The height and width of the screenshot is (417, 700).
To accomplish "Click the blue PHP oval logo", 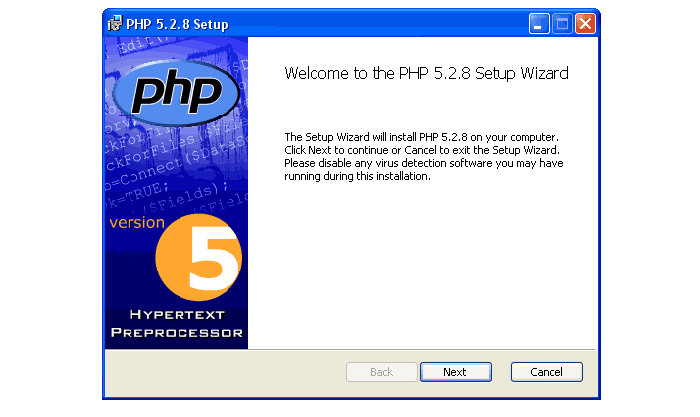I will 176,95.
